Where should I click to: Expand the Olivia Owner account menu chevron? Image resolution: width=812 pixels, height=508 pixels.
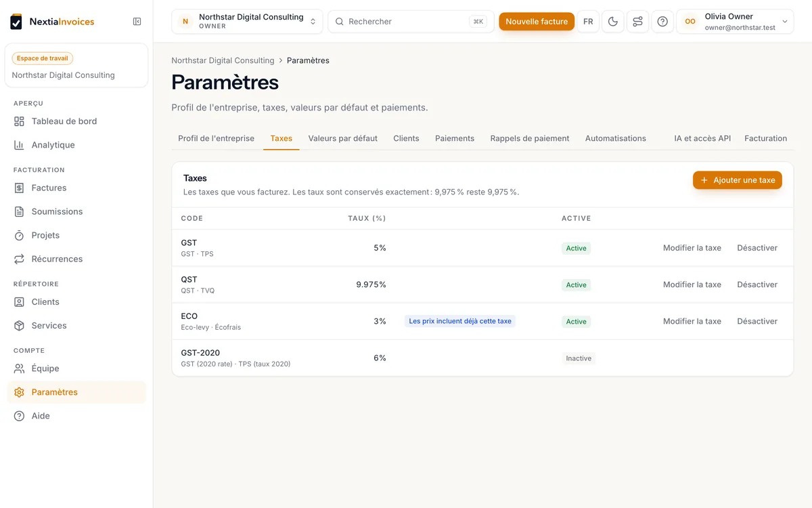pos(785,22)
